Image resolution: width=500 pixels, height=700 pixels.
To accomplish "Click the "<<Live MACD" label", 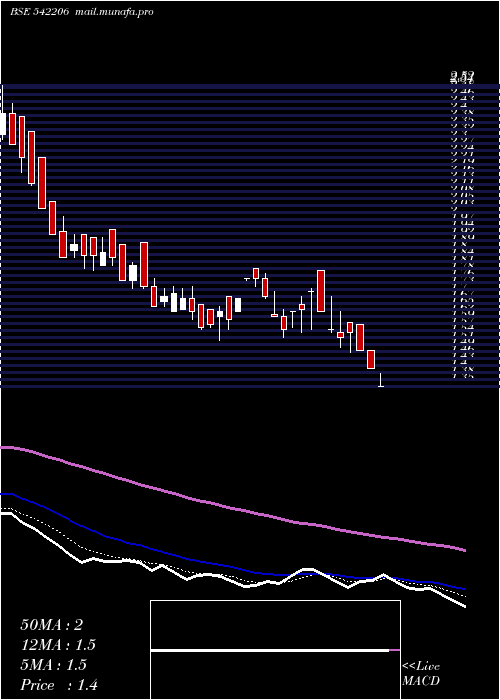I will click(x=421, y=674).
